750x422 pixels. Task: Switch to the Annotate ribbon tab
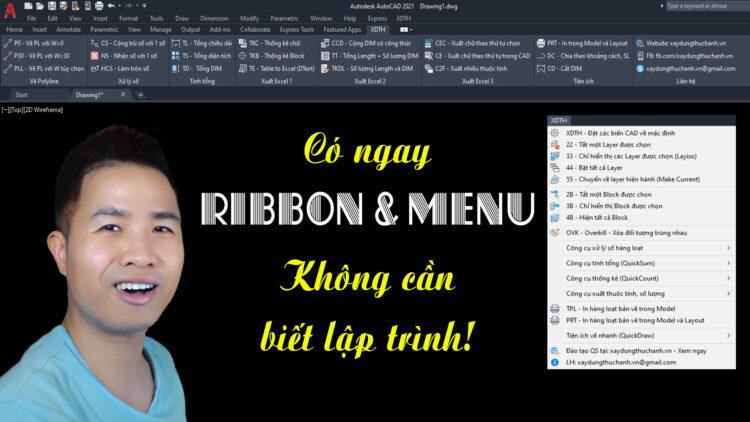click(68, 30)
